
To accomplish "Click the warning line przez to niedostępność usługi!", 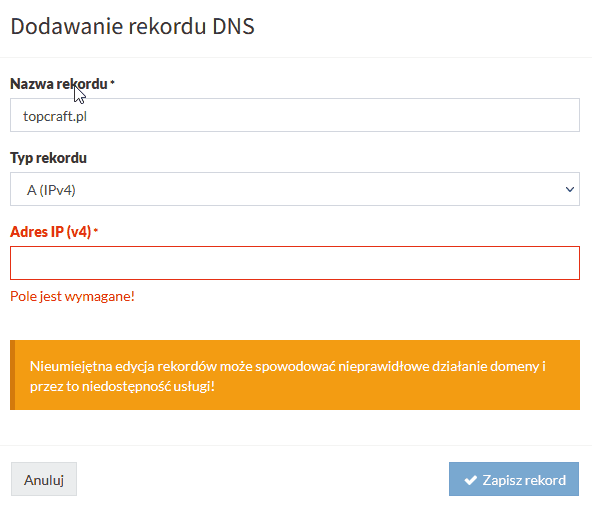I will [x=122, y=387].
